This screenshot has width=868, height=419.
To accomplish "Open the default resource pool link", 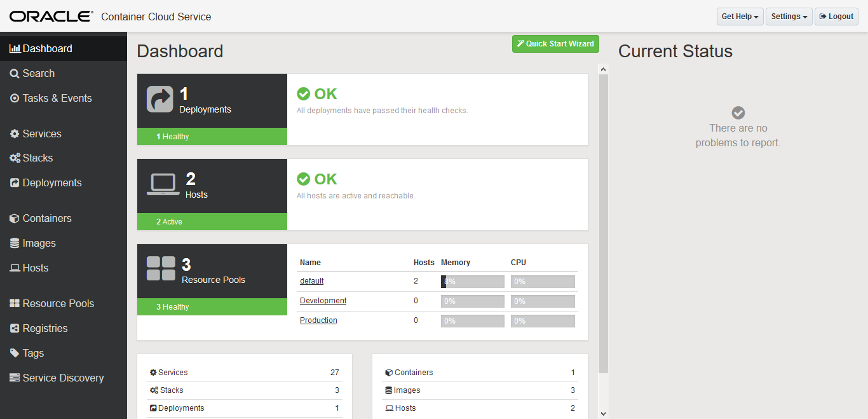I will tap(312, 281).
